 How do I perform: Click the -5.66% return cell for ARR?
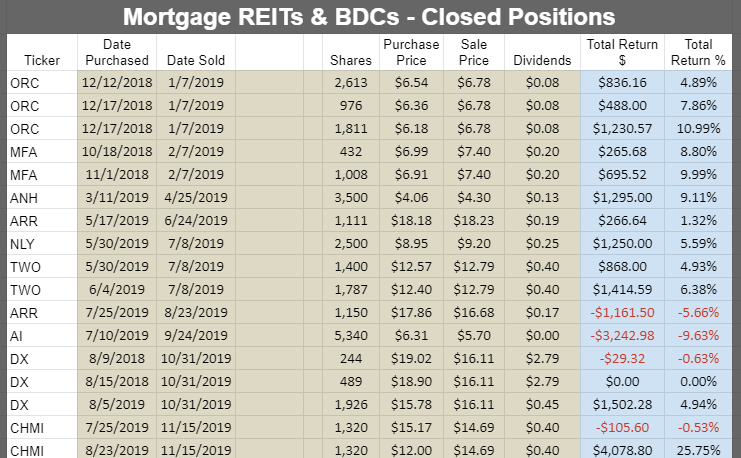click(698, 313)
